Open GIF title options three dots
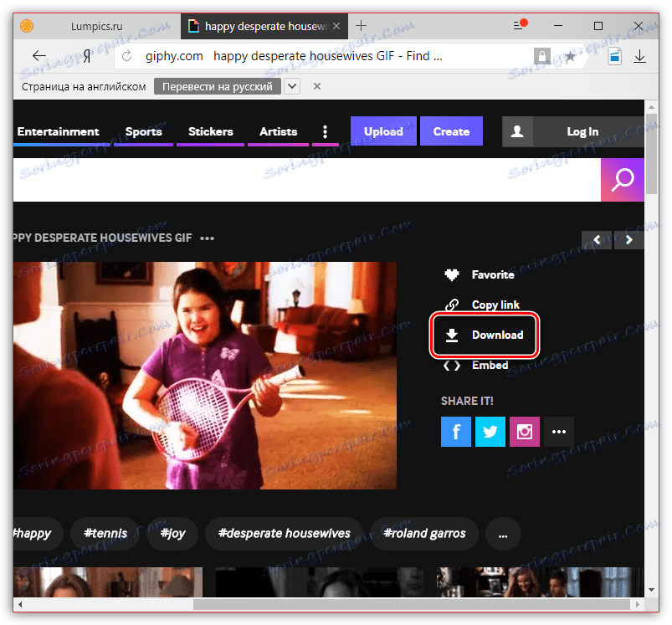 207,238
